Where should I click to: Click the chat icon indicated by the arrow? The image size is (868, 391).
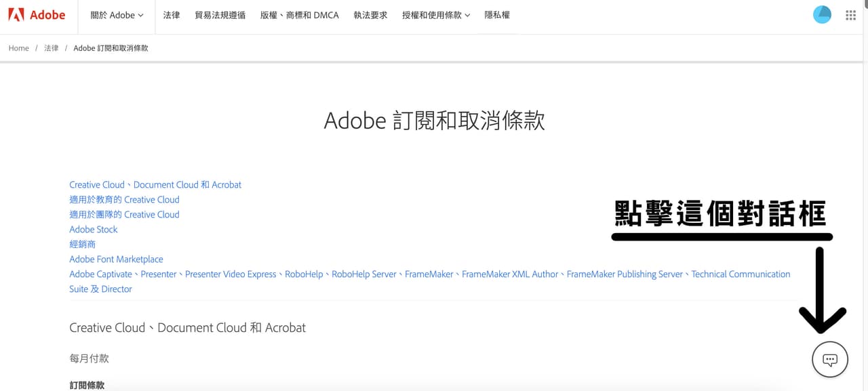[829, 359]
